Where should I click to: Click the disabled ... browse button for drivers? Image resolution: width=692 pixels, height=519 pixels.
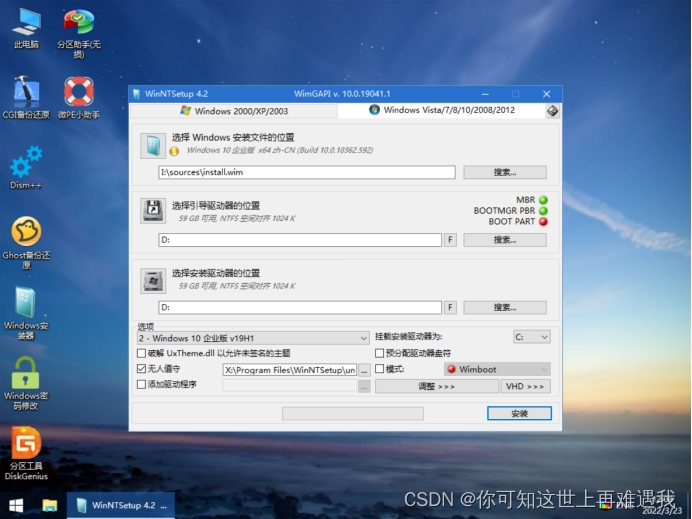[x=364, y=386]
